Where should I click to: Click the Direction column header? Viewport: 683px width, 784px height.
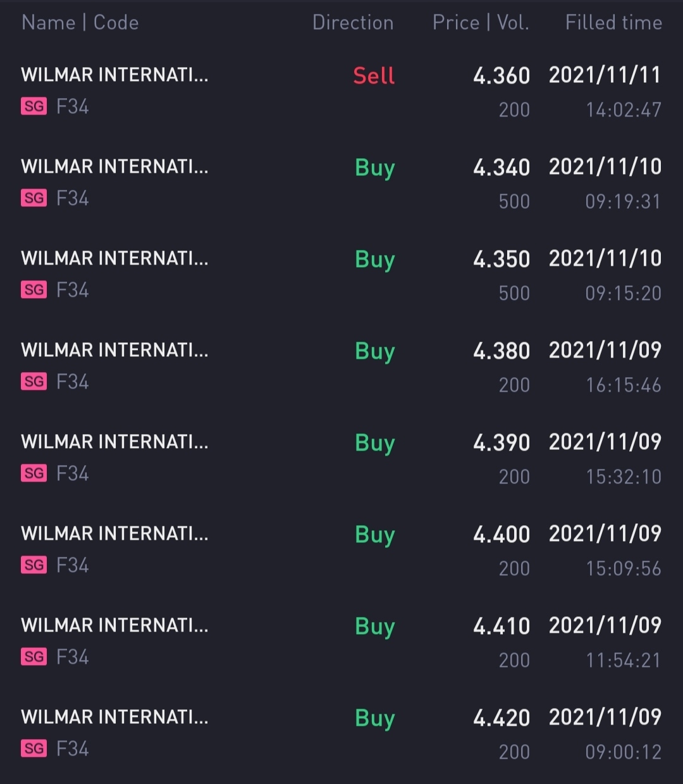tap(353, 23)
